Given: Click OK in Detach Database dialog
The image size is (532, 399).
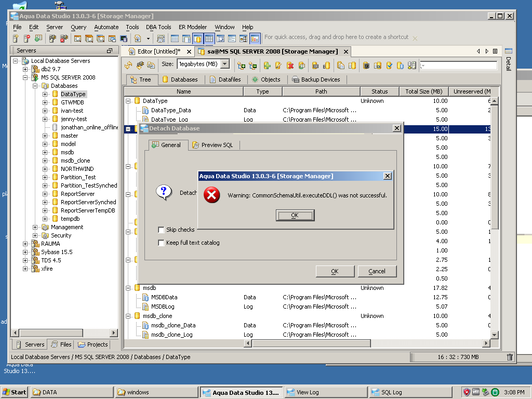Looking at the screenshot, I should click(x=335, y=271).
